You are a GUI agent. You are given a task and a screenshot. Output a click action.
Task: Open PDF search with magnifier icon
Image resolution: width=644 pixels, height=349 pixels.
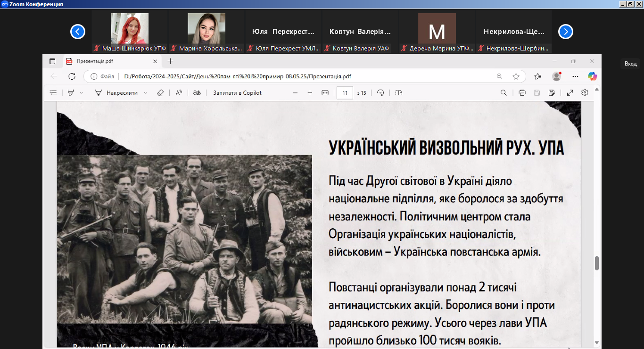pos(504,93)
